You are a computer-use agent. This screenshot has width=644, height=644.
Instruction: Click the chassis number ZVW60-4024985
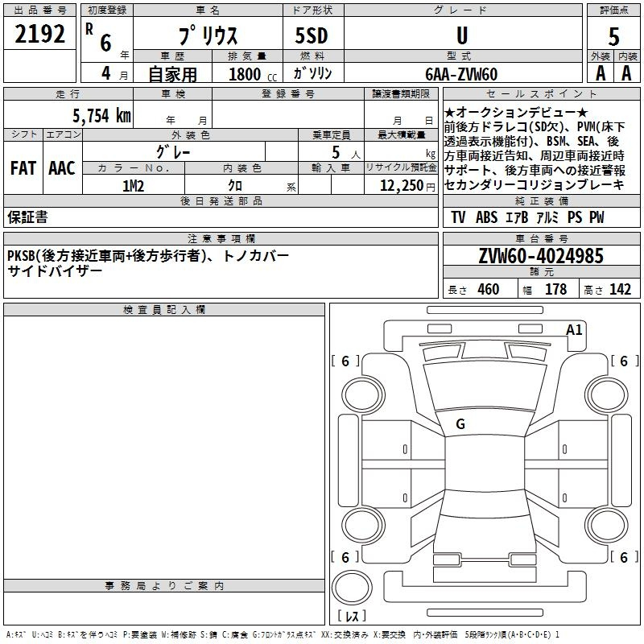click(x=541, y=256)
